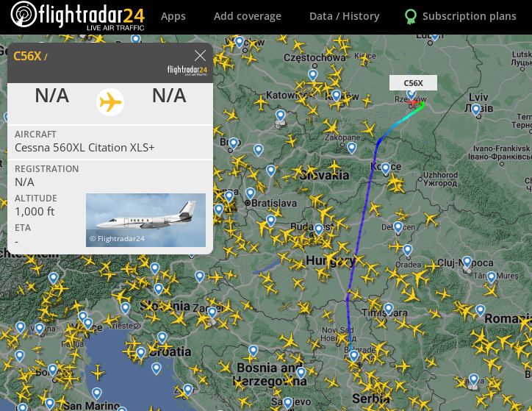Open the Cessna Citation aircraft photo
532x411 pixels.
[146, 220]
